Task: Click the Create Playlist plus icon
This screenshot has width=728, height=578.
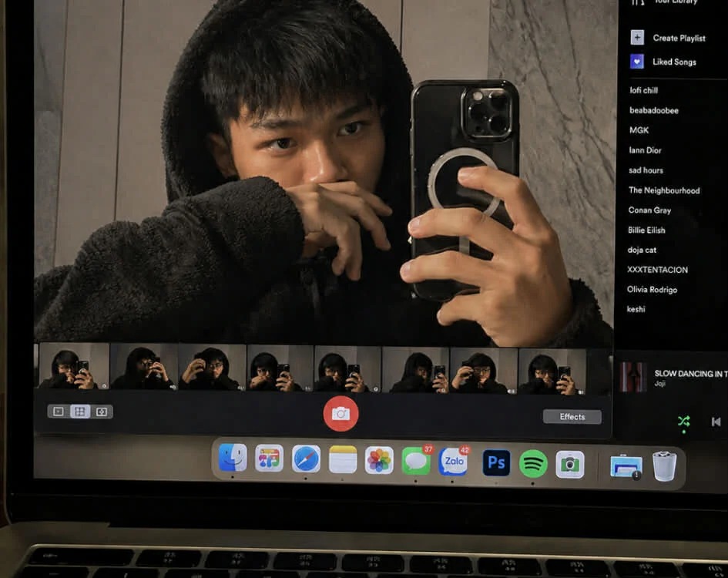Action: tap(637, 37)
